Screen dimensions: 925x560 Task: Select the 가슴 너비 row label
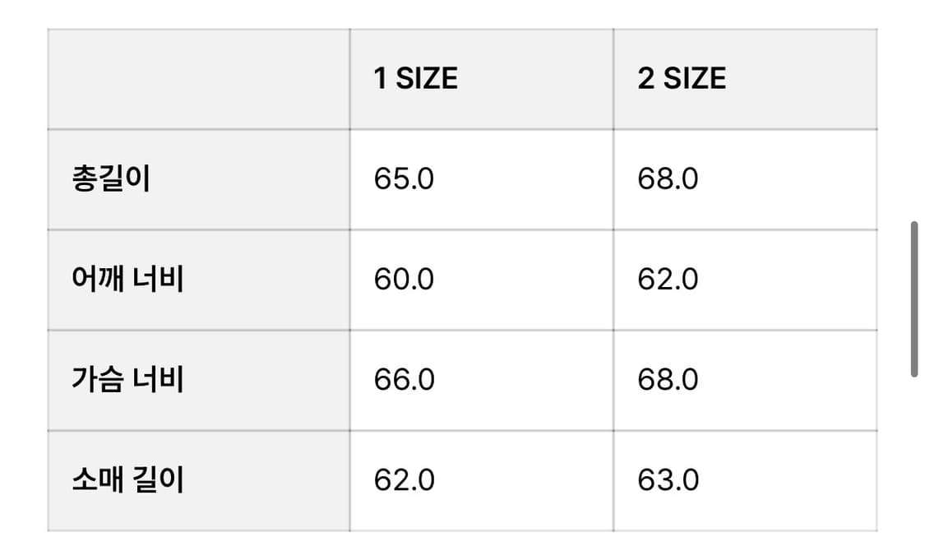pos(127,380)
